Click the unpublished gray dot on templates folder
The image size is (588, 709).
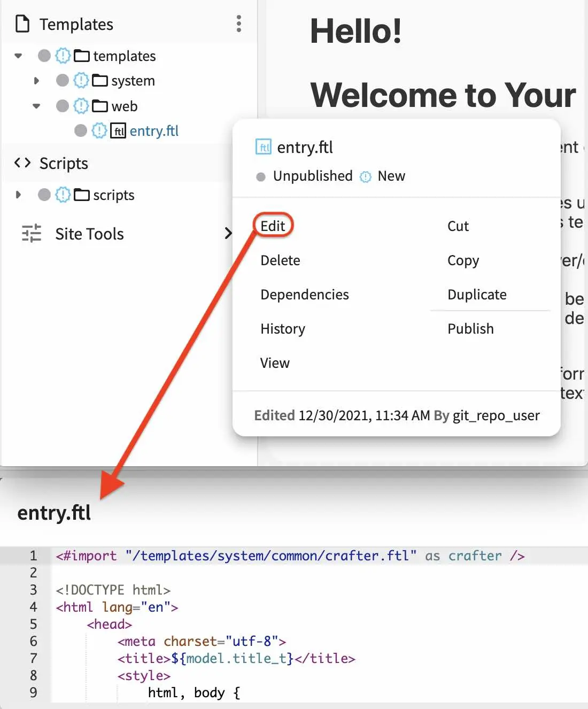tap(44, 56)
